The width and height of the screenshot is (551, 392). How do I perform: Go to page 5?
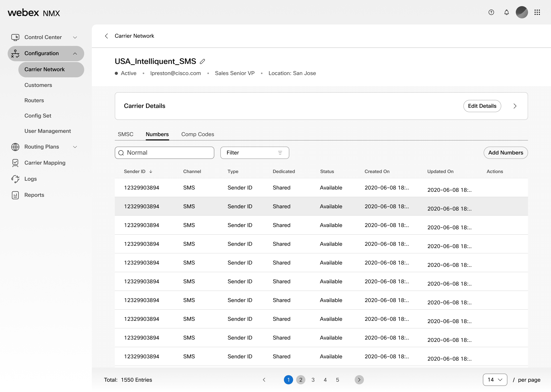(x=338, y=380)
